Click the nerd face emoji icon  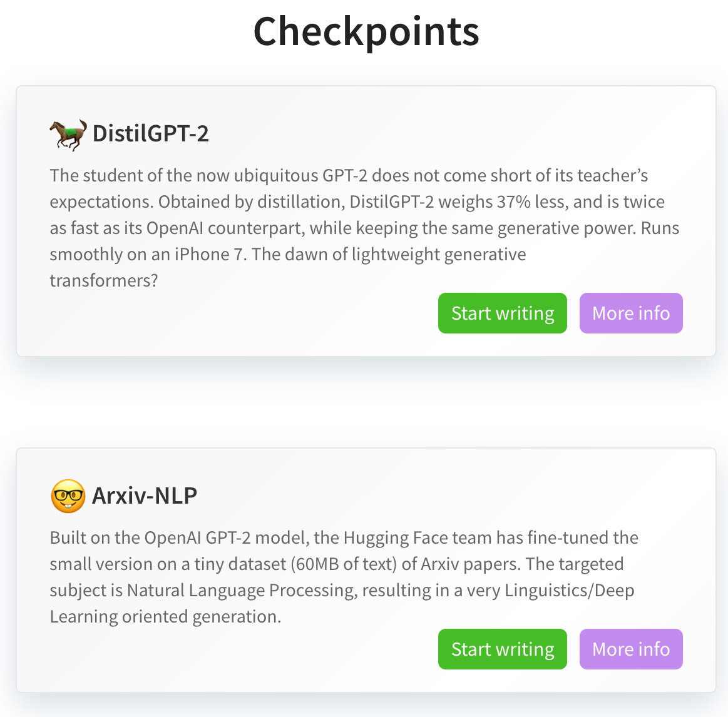point(68,496)
